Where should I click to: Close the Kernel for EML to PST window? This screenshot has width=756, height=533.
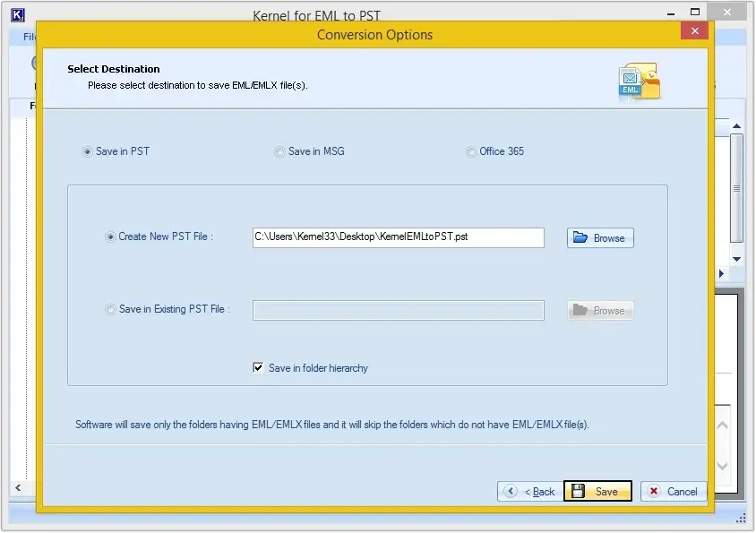point(727,12)
